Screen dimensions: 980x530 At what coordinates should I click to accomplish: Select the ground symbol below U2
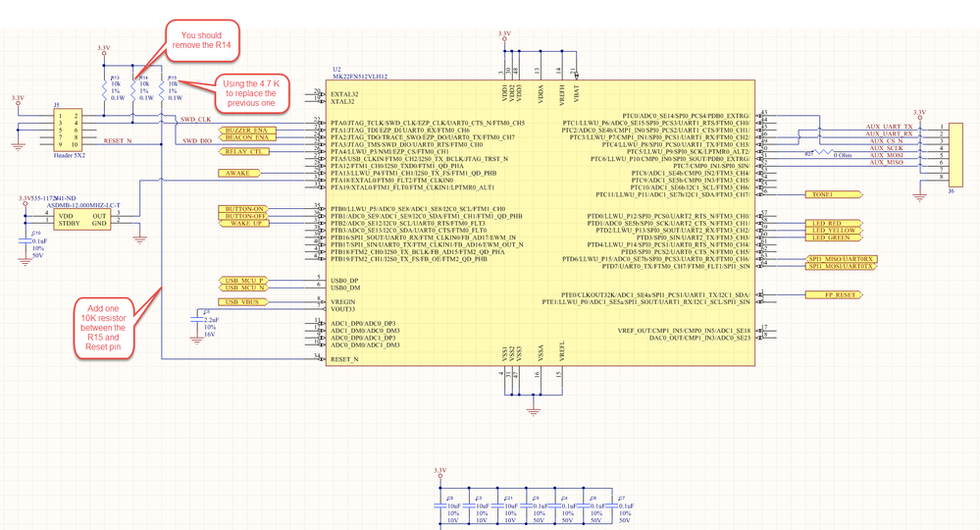click(533, 410)
